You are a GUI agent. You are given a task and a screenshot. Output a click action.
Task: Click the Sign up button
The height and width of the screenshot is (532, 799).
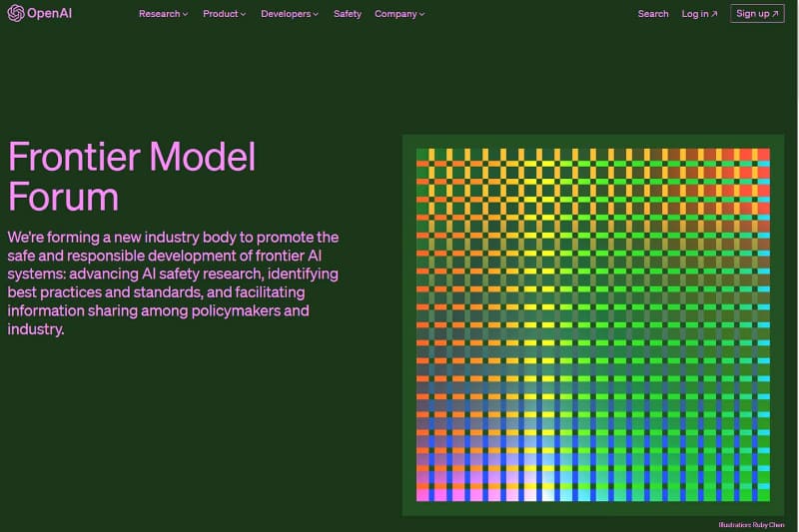tap(757, 14)
